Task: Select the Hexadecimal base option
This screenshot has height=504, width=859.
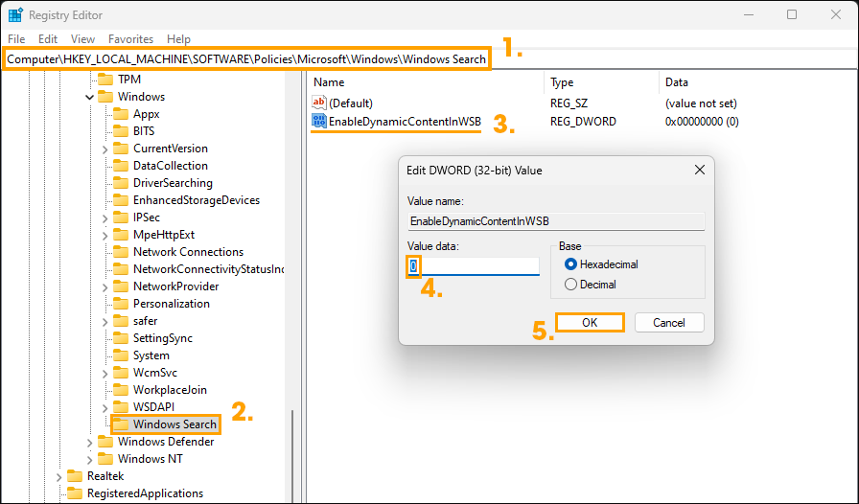Action: click(570, 264)
